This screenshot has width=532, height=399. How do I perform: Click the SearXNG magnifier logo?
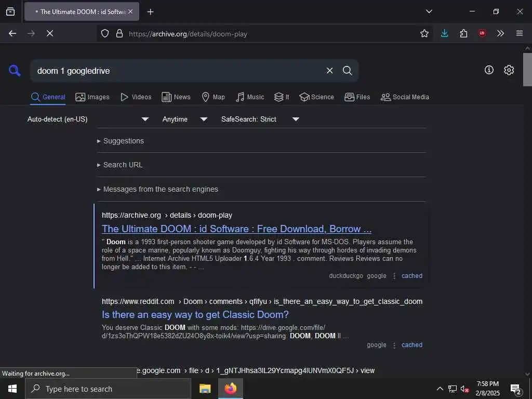15,70
